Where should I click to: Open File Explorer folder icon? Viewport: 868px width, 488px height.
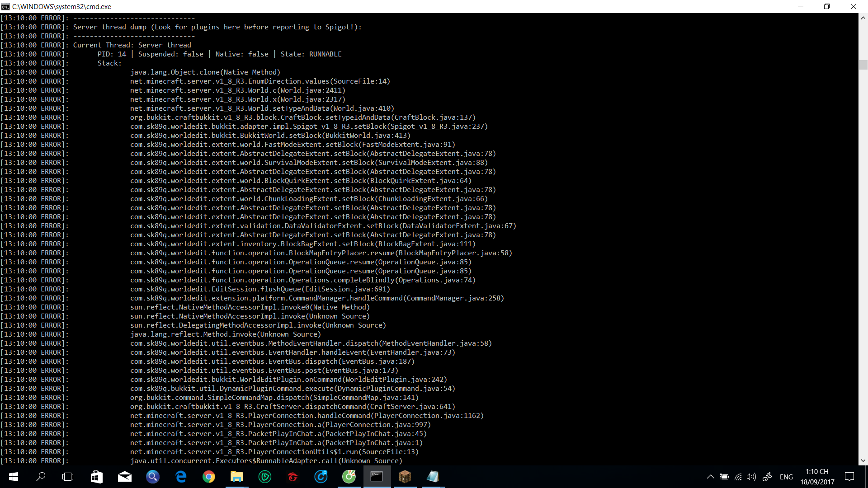236,477
